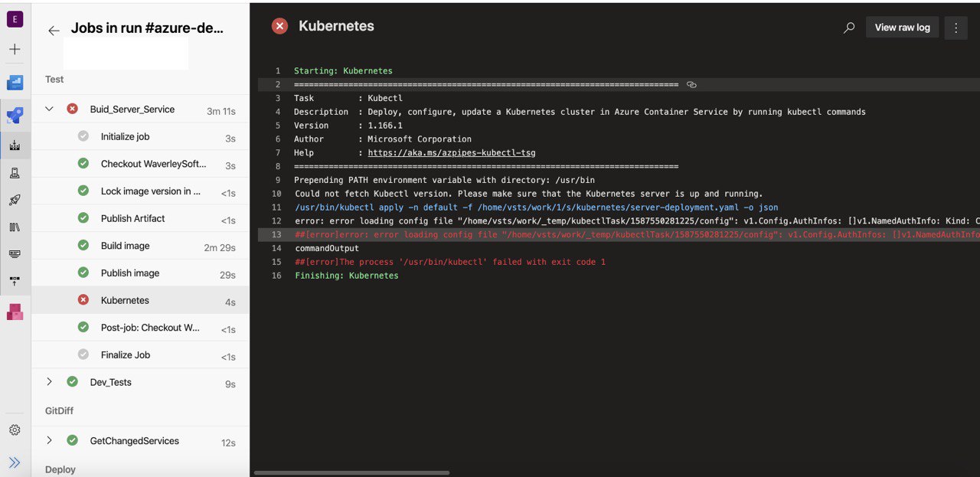This screenshot has width=980, height=477.
Task: Open Azure Boards icon in sidebar
Action: coord(15,82)
